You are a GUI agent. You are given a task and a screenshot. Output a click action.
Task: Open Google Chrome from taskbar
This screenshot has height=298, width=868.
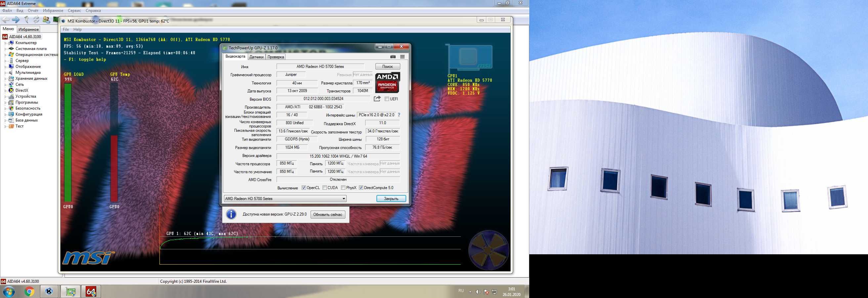pyautogui.click(x=29, y=292)
